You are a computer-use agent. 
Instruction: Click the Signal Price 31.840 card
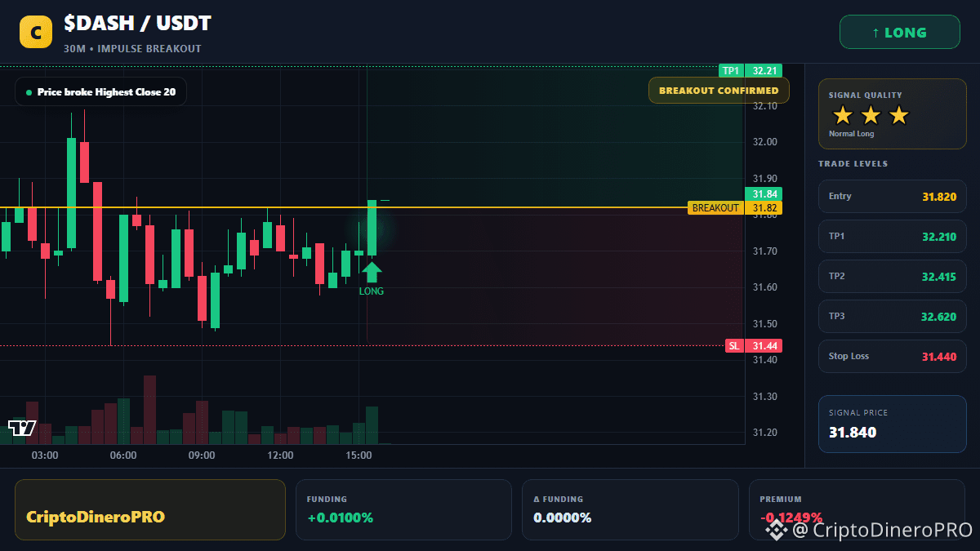pyautogui.click(x=892, y=424)
